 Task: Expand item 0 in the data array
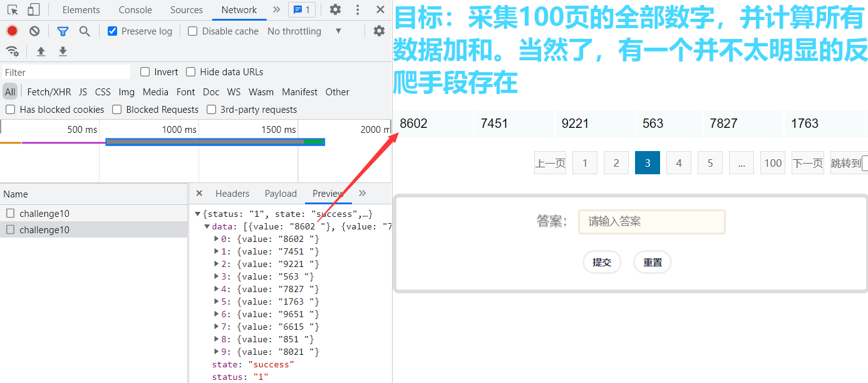click(217, 239)
